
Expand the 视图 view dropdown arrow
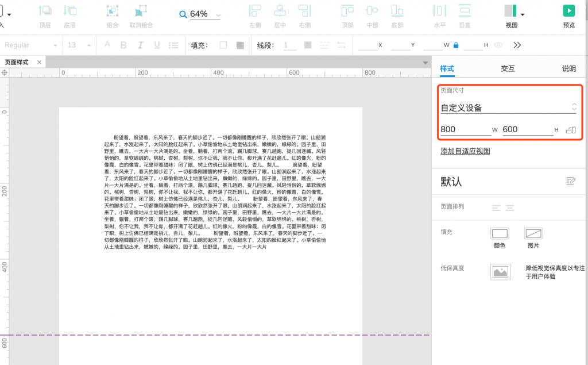(x=523, y=13)
